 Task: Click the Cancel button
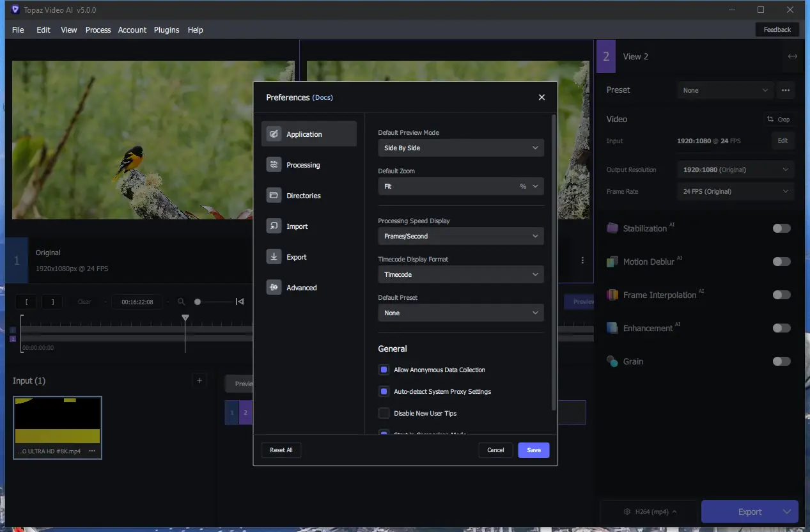click(x=495, y=450)
